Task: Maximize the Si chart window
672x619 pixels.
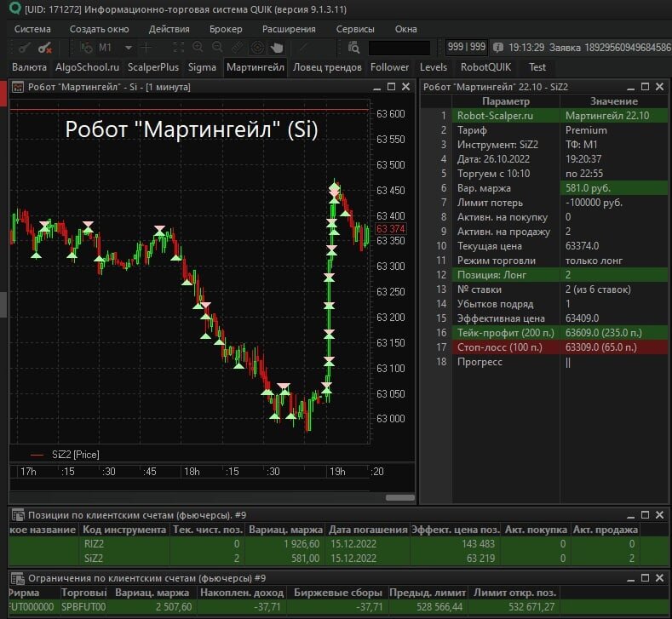Action: [x=391, y=87]
